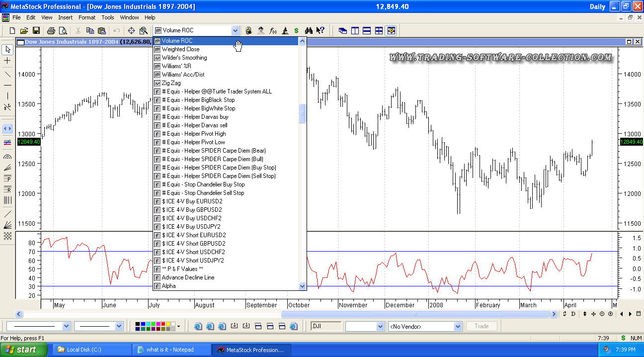Pick the yellow color swatch

pyautogui.click(x=167, y=324)
